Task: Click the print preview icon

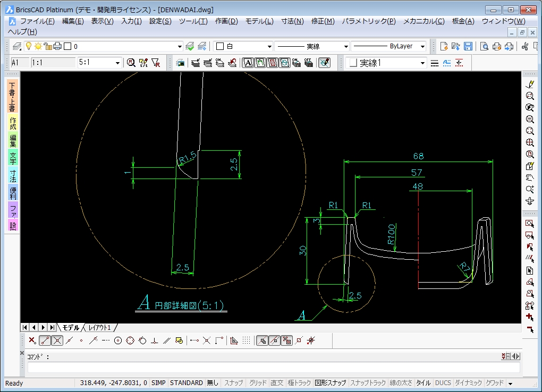Action: [485, 46]
